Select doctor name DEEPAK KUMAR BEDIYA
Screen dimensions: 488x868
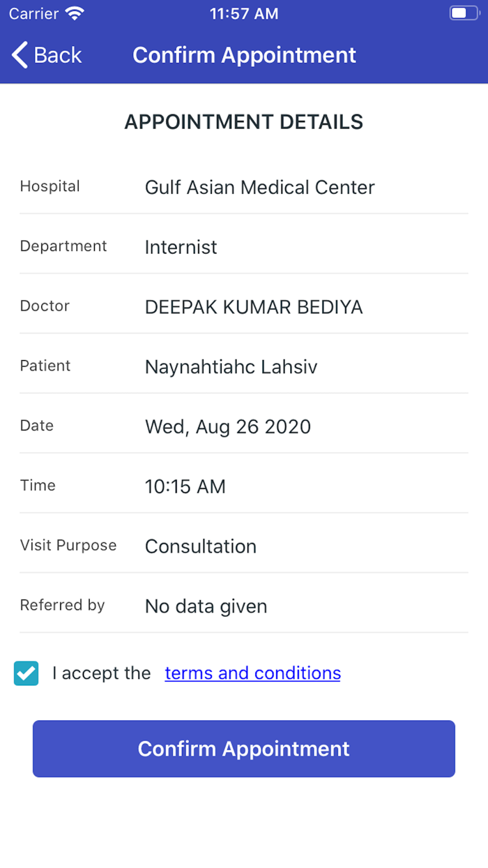254,307
